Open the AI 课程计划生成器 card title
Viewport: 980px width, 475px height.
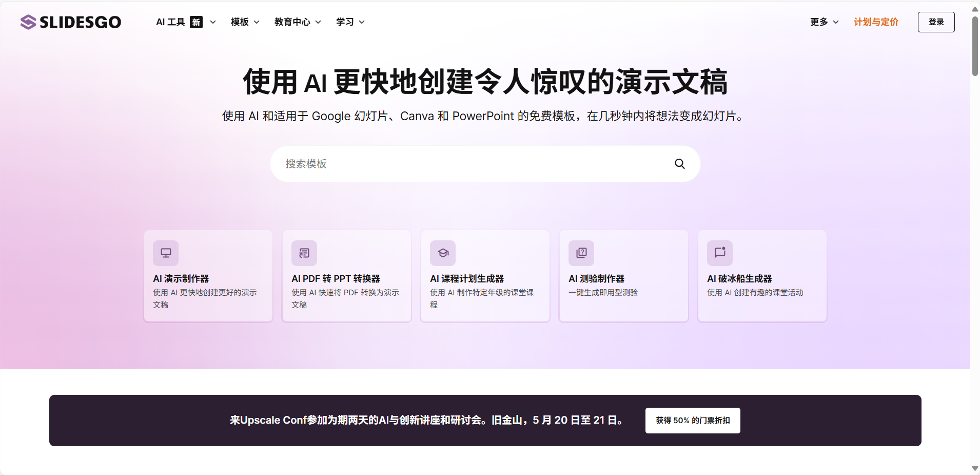pos(467,279)
